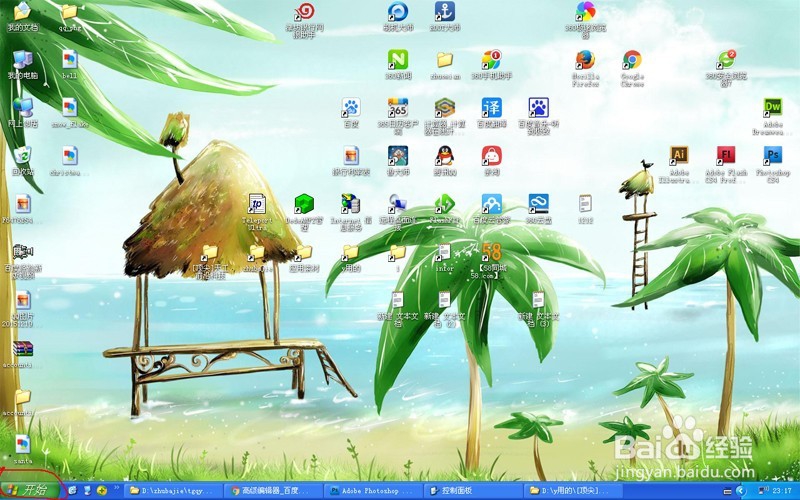This screenshot has height=500, width=800.
Task: Expand hidden system tray icons arrow
Action: click(x=741, y=491)
